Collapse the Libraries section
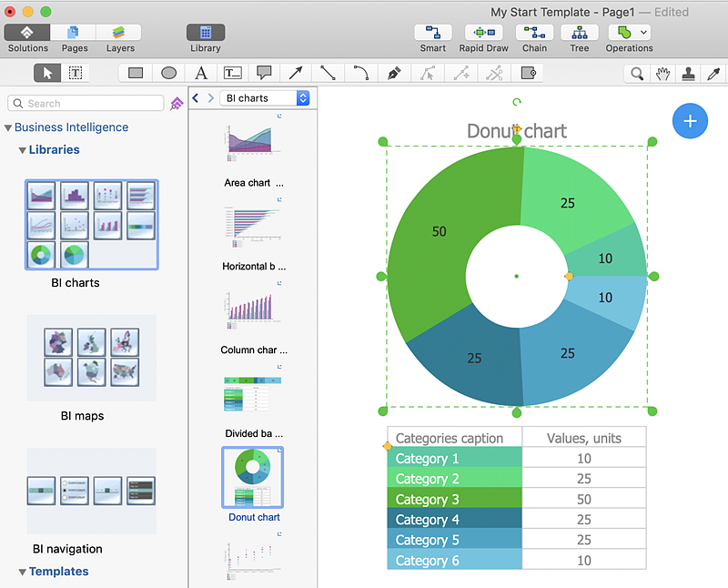 click(x=22, y=150)
